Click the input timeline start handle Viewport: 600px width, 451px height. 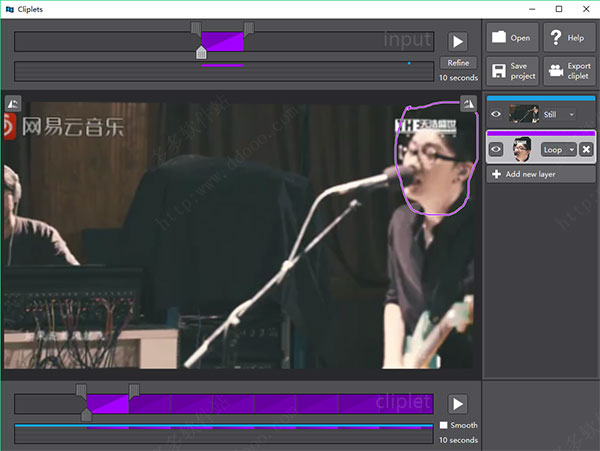[196, 29]
